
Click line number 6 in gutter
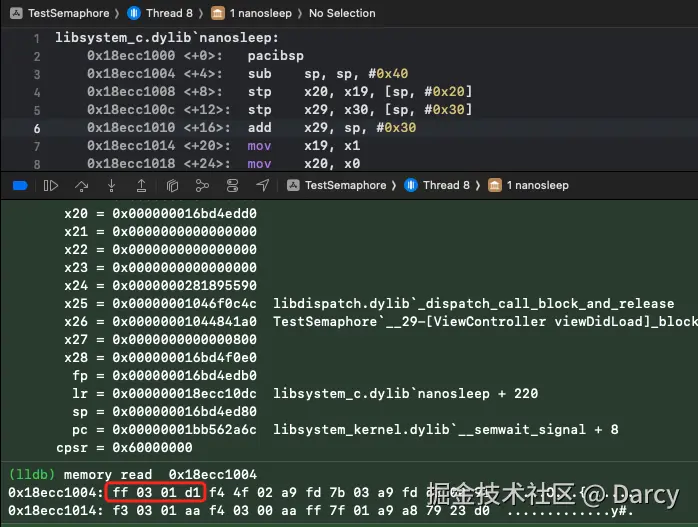37,129
